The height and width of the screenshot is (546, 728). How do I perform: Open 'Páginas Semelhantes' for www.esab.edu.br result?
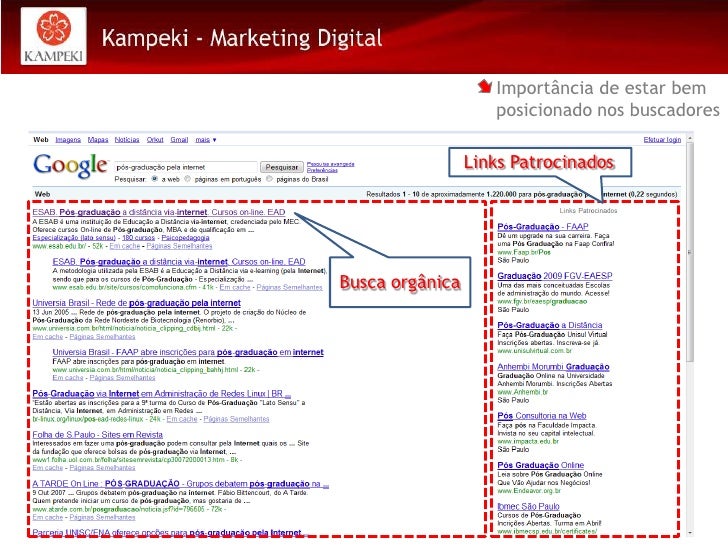click(179, 246)
